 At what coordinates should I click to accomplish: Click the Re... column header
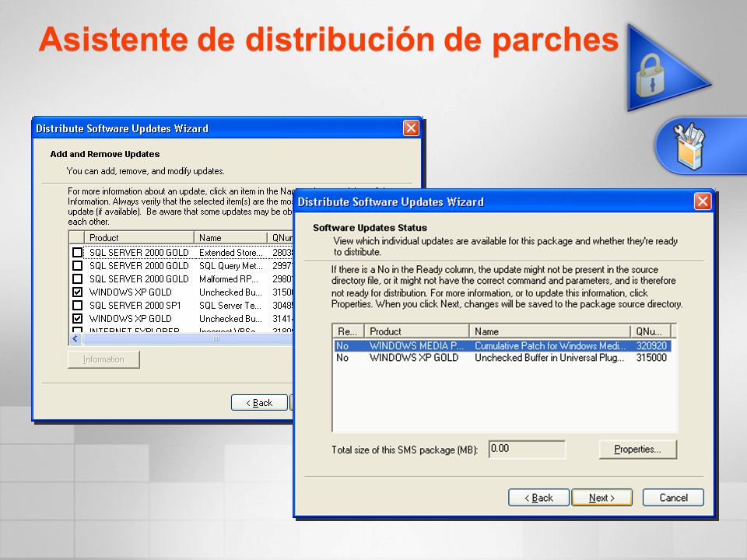[349, 331]
